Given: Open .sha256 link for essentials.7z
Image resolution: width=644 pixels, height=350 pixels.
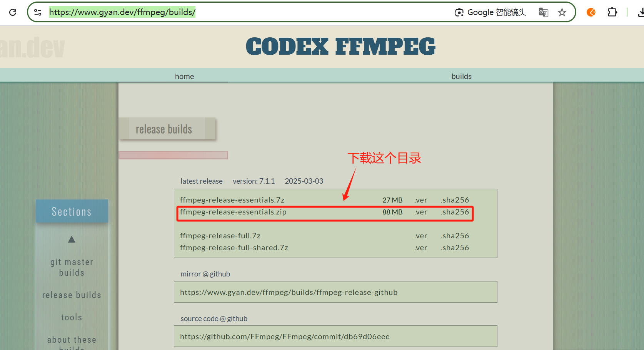Looking at the screenshot, I should click(x=455, y=200).
